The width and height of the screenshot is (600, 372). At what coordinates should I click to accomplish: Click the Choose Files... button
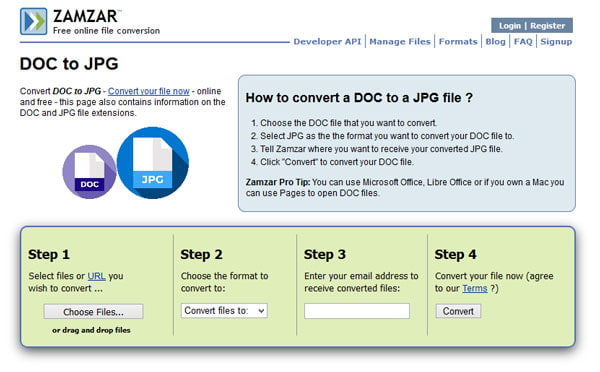[x=93, y=312]
